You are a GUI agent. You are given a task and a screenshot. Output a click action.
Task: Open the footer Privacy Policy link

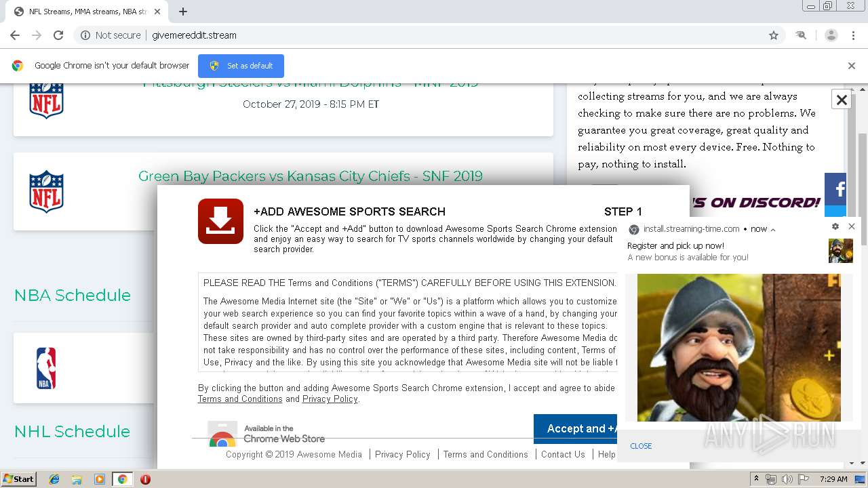(x=402, y=455)
